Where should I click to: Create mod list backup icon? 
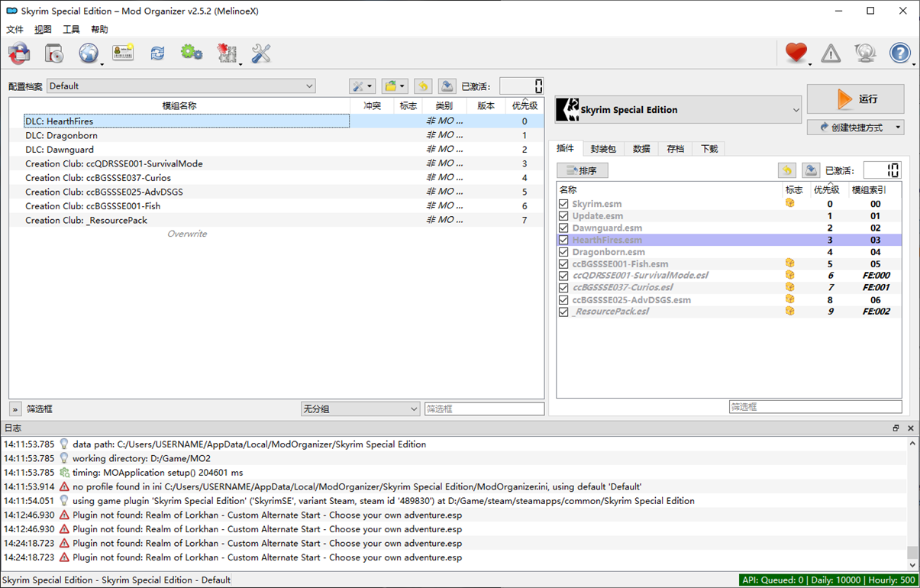(447, 86)
